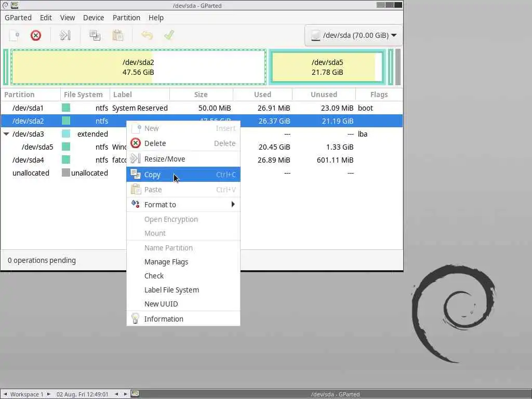Click the ntfs color swatch for /dev/sda1
The height and width of the screenshot is (399, 532).
point(66,108)
